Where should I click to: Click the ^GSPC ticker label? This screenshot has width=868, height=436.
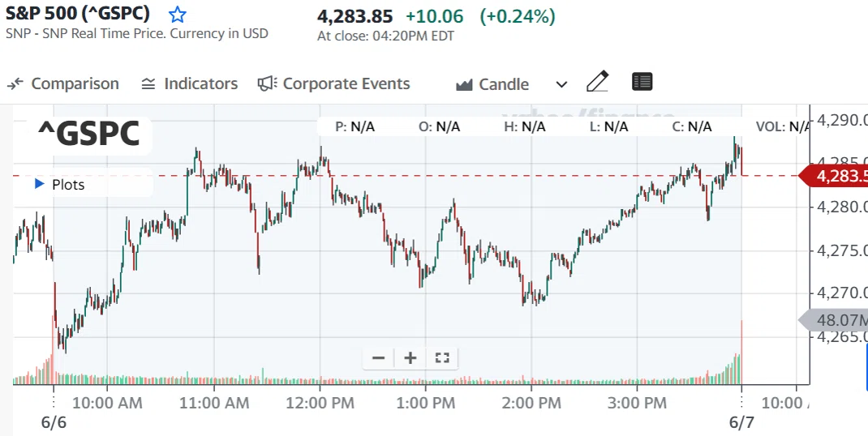(x=88, y=134)
